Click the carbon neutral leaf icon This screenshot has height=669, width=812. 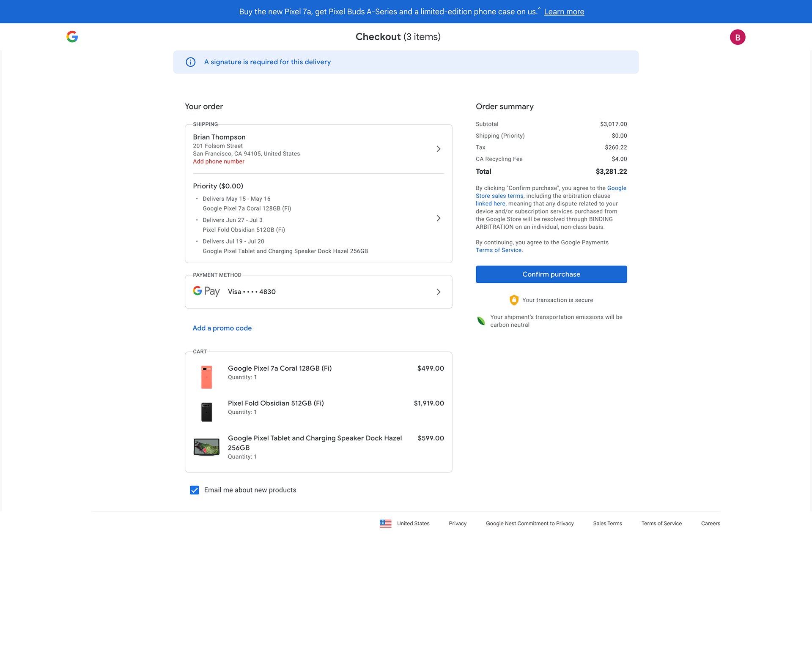click(481, 321)
